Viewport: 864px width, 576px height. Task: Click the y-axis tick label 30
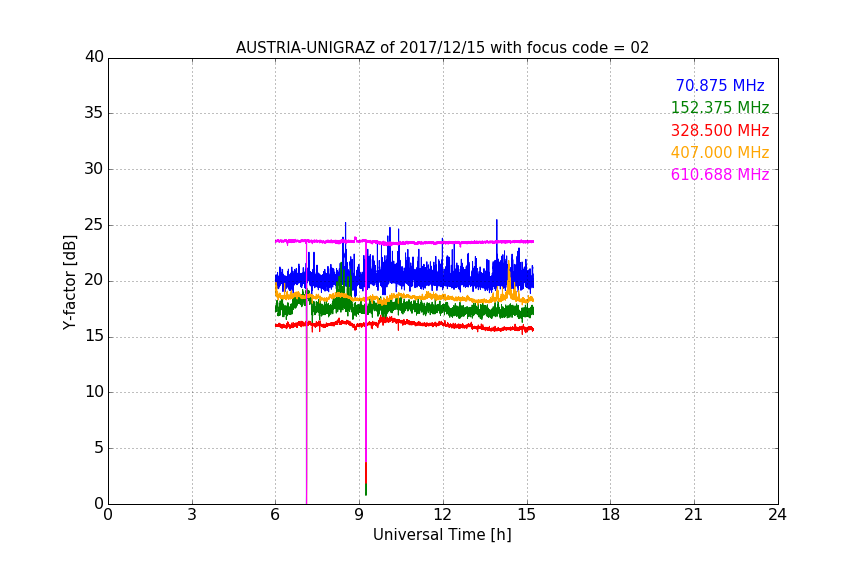(x=94, y=169)
